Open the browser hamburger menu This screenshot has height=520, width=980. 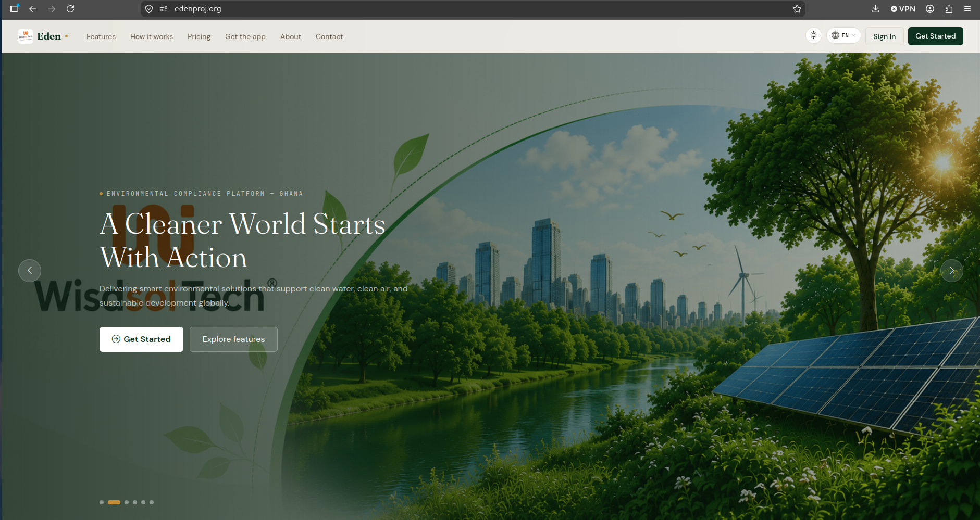click(x=967, y=9)
